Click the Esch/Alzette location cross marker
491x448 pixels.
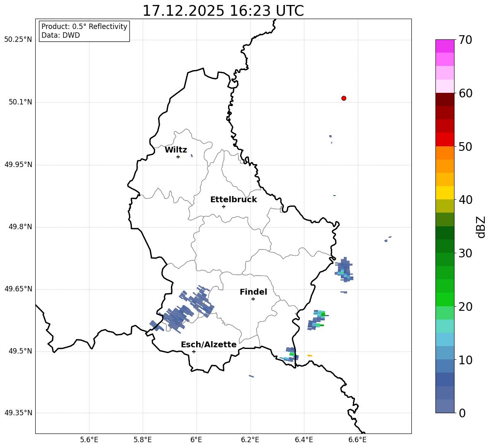(x=194, y=351)
